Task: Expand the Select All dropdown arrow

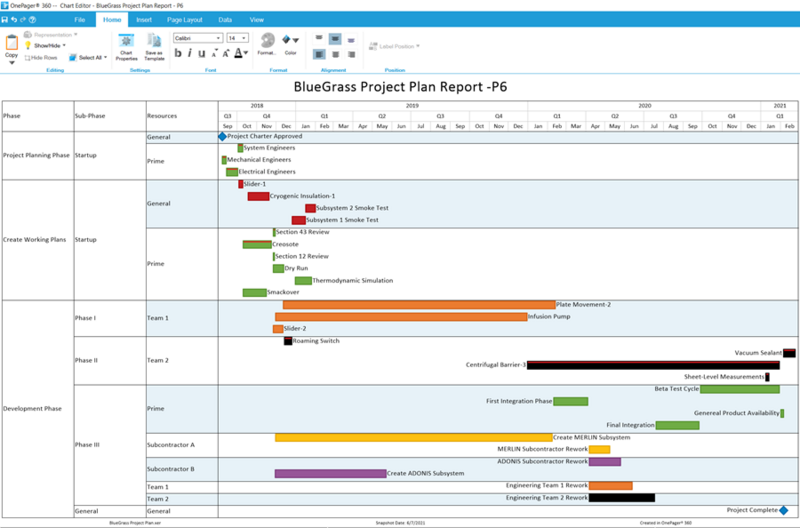Action: point(106,58)
